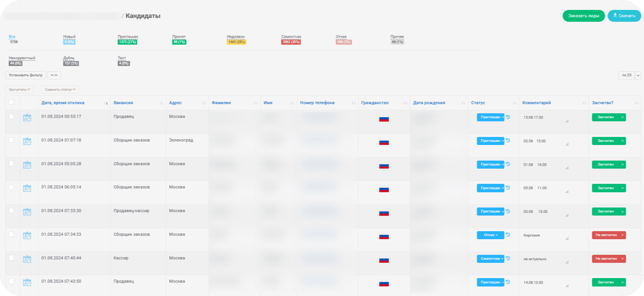Select checkbox for 01.08.2024 07:33:30 row
Image resolution: width=644 pixels, height=296 pixels.
[x=11, y=211]
